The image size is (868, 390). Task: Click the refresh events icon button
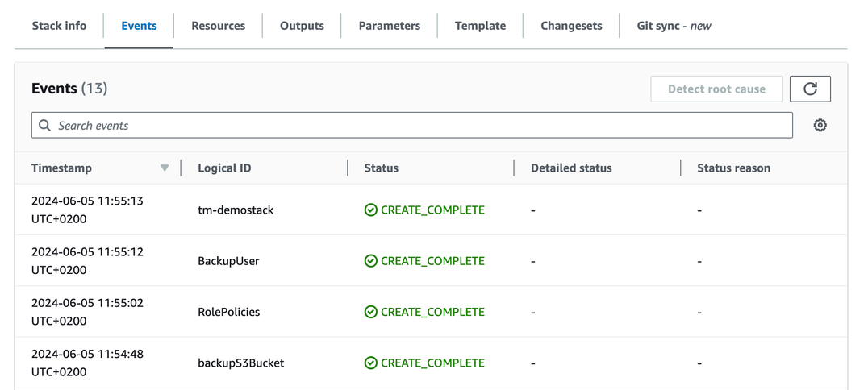click(x=810, y=89)
